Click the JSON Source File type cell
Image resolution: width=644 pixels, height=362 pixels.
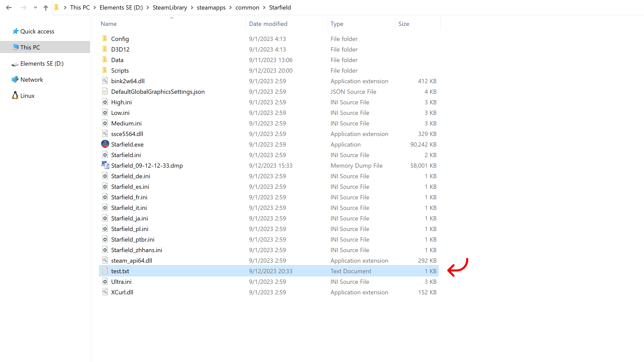click(353, 92)
